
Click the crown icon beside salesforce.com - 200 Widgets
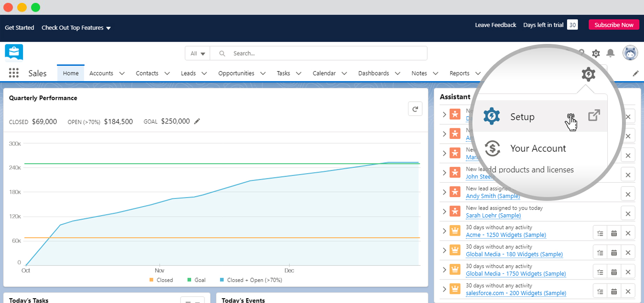coord(455,289)
